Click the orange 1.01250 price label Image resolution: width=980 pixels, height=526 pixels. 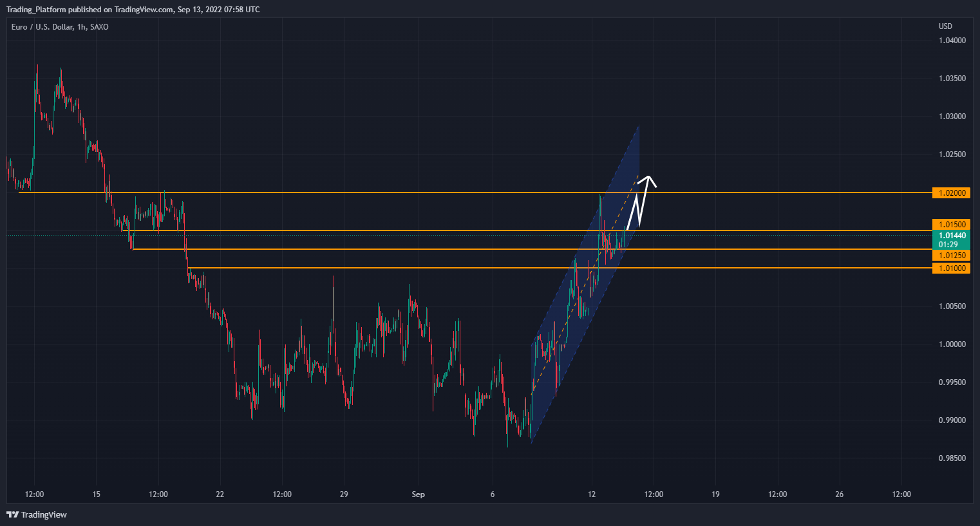pyautogui.click(x=951, y=256)
